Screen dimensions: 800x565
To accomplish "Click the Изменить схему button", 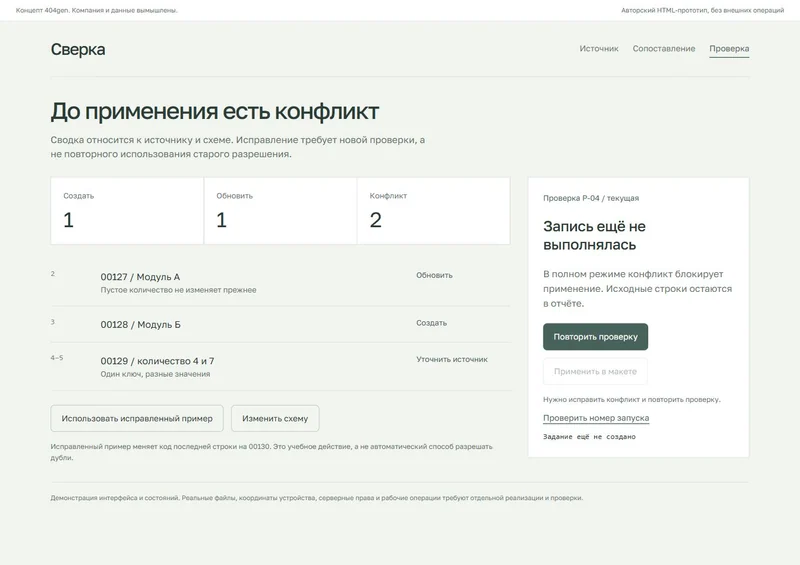I will click(x=275, y=419).
